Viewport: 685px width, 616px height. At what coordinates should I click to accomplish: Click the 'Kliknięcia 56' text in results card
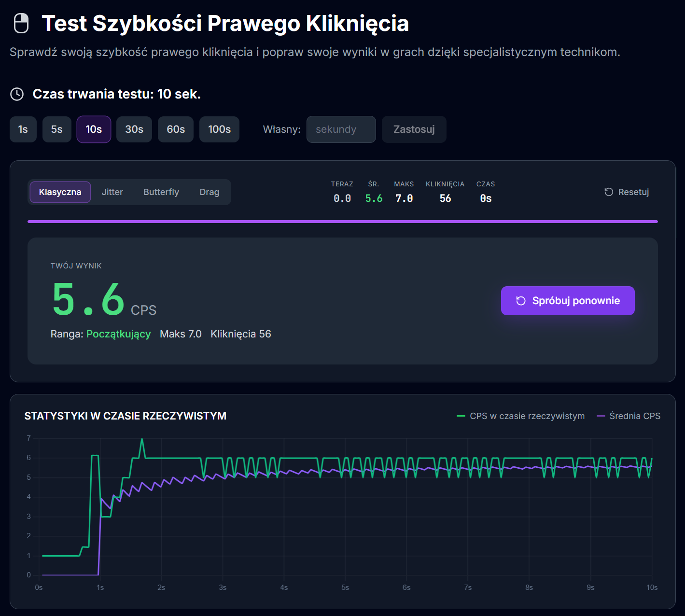[x=241, y=334]
